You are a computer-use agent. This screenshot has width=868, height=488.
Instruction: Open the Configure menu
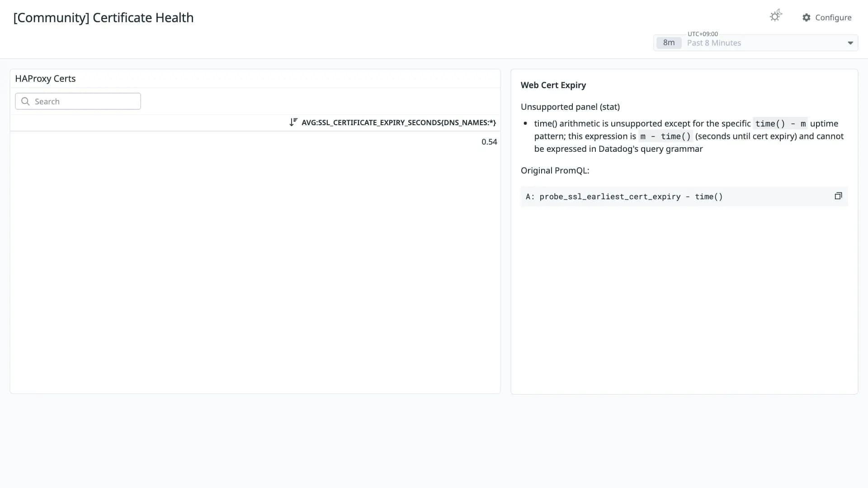pos(827,18)
